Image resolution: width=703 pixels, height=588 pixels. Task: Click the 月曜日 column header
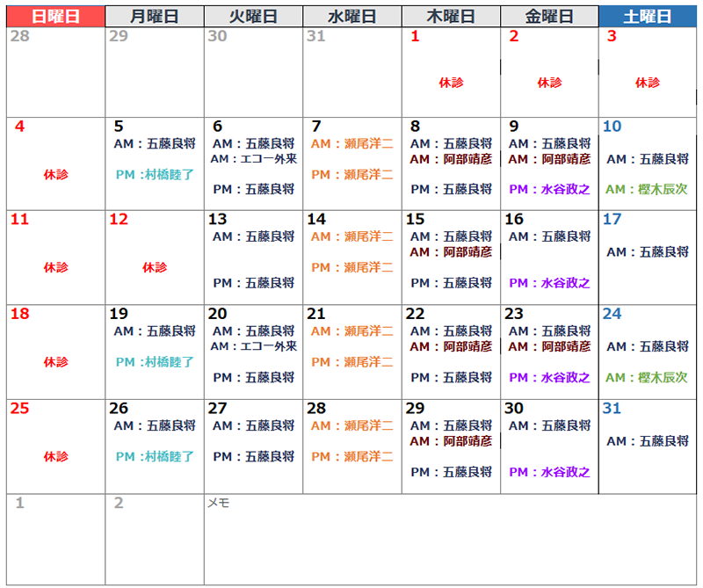pos(154,16)
